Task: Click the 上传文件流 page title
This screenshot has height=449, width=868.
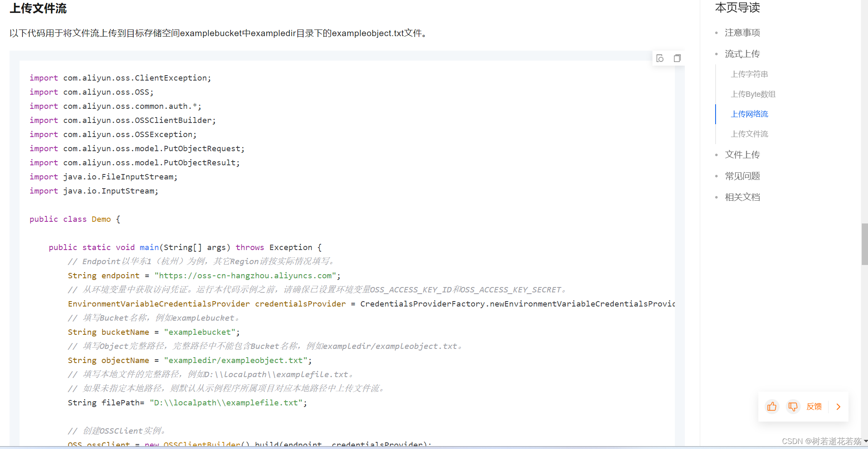Action: [38, 8]
